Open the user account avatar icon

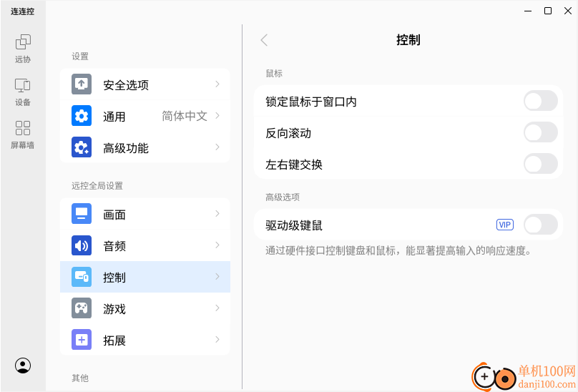tap(23, 366)
